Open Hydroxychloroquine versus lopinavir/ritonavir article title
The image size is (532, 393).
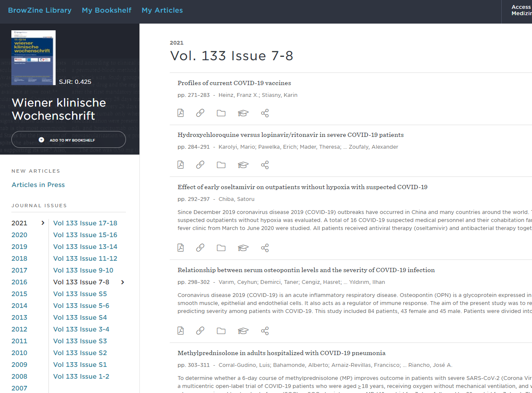pyautogui.click(x=291, y=135)
